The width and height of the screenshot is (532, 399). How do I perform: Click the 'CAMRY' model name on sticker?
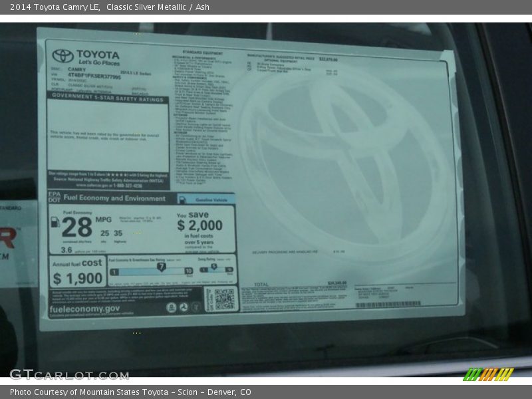[x=76, y=69]
